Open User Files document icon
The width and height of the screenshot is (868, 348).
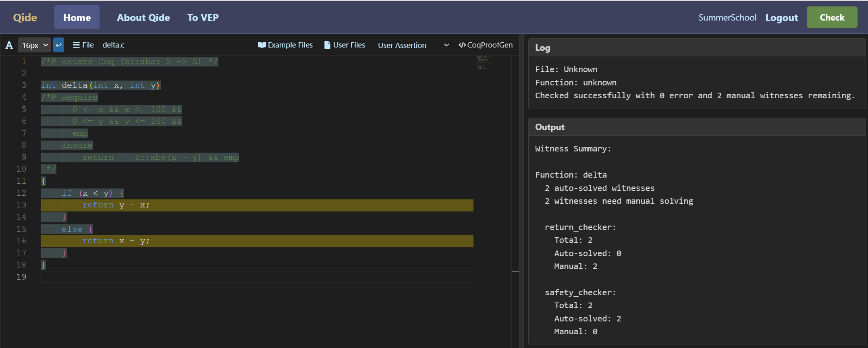[345, 45]
